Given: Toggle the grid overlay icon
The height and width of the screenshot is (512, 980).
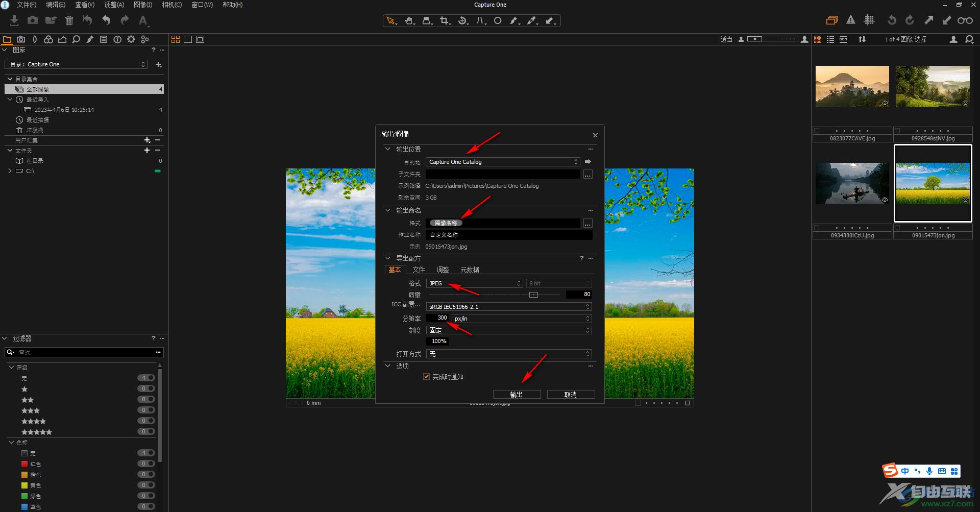Looking at the screenshot, I should [869, 20].
